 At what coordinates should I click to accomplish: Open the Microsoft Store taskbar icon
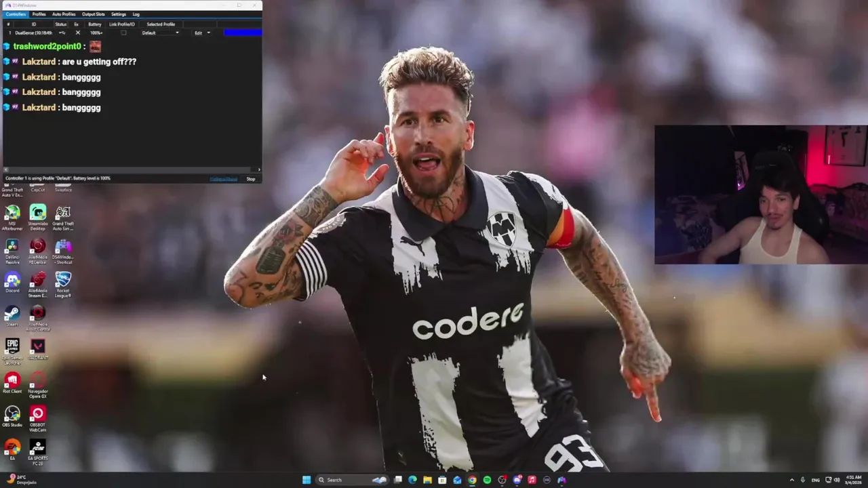pos(442,480)
